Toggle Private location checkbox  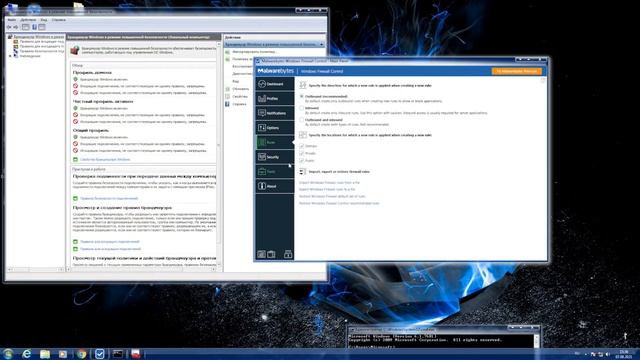[x=302, y=153]
